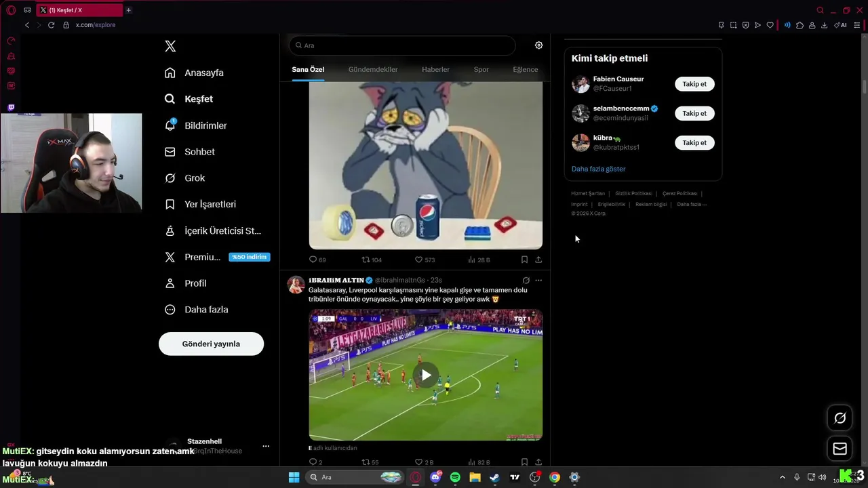Follow kübra with Takip et
868x488 pixels.
pos(694,142)
